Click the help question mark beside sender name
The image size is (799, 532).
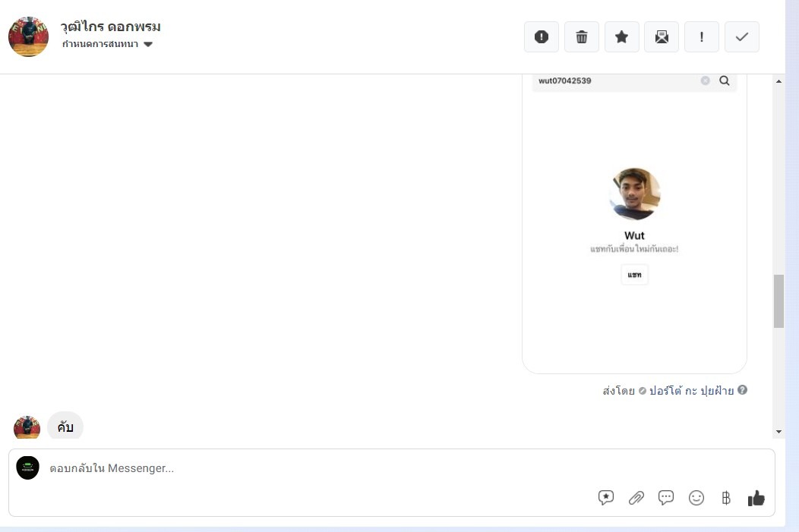[x=743, y=390]
